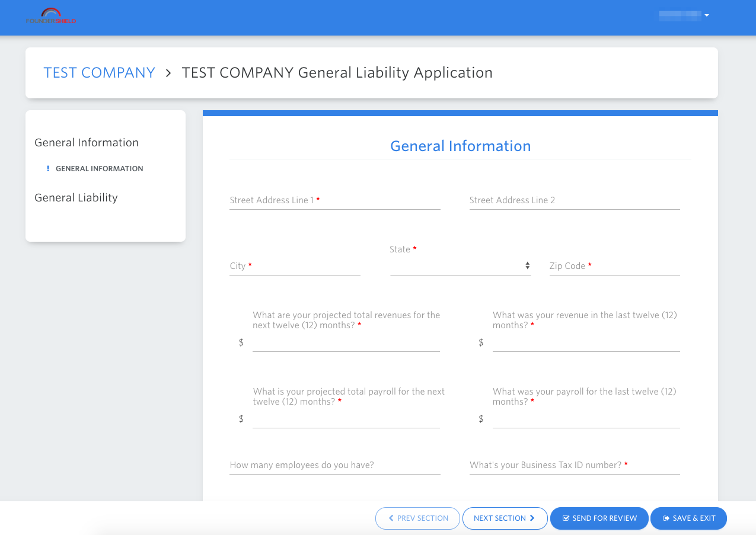Expand the State dropdown
The image size is (756, 535).
click(460, 267)
